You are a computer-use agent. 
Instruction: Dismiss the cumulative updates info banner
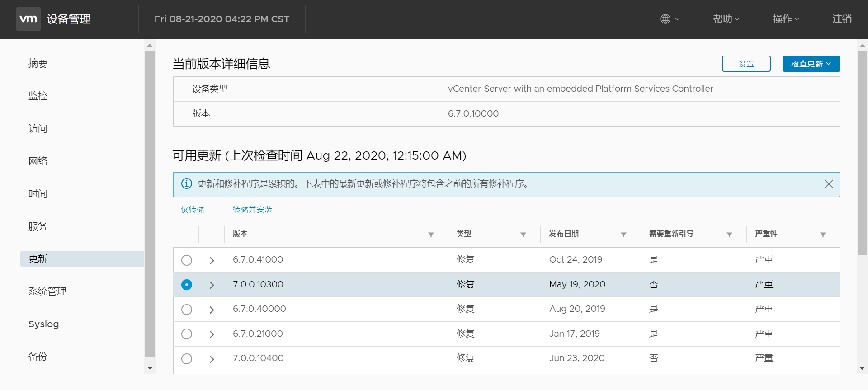(x=829, y=184)
